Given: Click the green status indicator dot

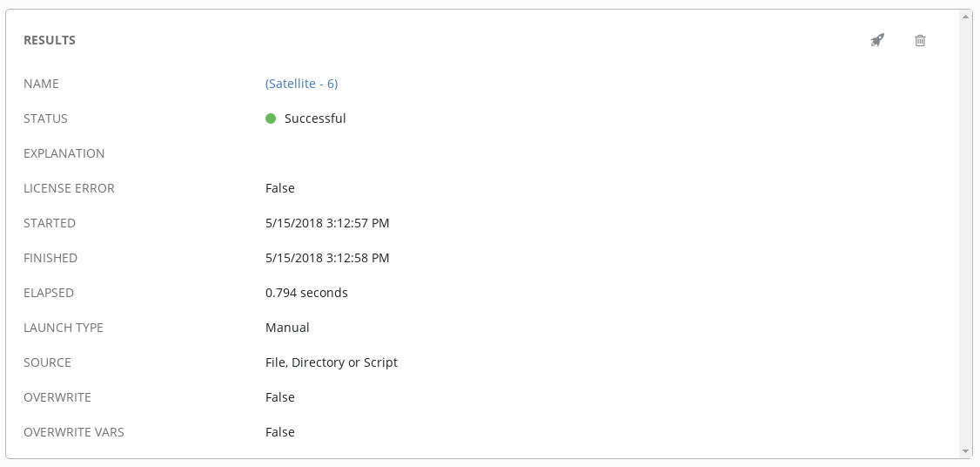Looking at the screenshot, I should click(271, 118).
